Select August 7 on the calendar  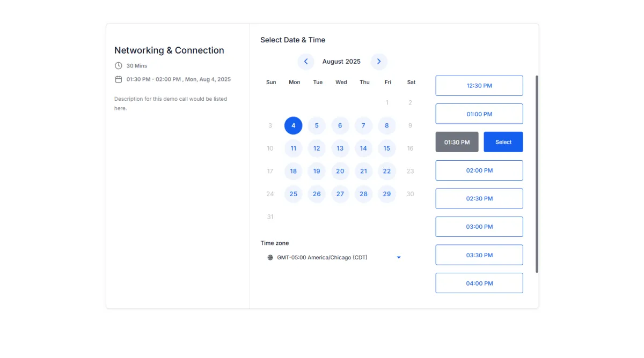tap(363, 126)
